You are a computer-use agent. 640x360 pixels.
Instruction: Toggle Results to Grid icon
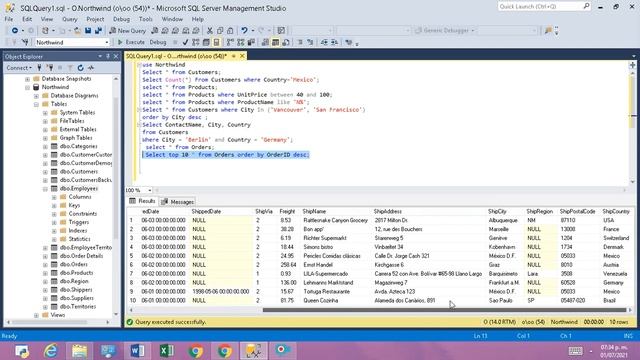tap(276, 42)
